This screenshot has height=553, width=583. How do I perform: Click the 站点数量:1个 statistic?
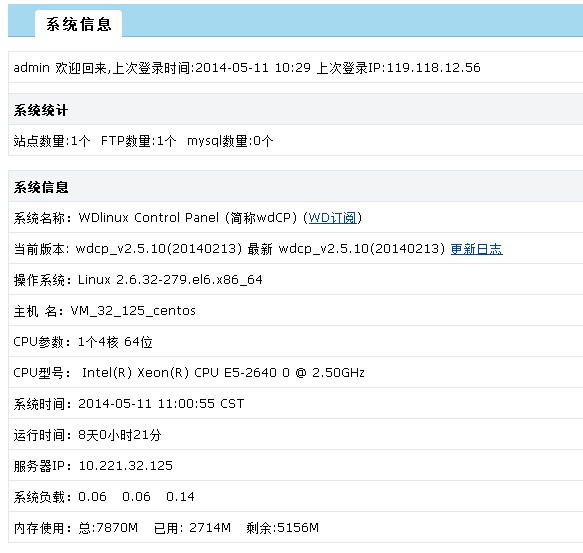coord(52,141)
